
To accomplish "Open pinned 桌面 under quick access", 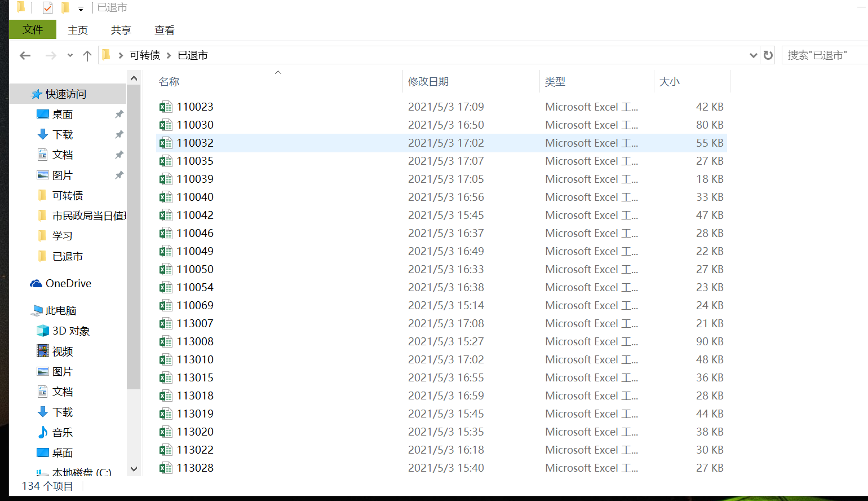I will tap(62, 115).
